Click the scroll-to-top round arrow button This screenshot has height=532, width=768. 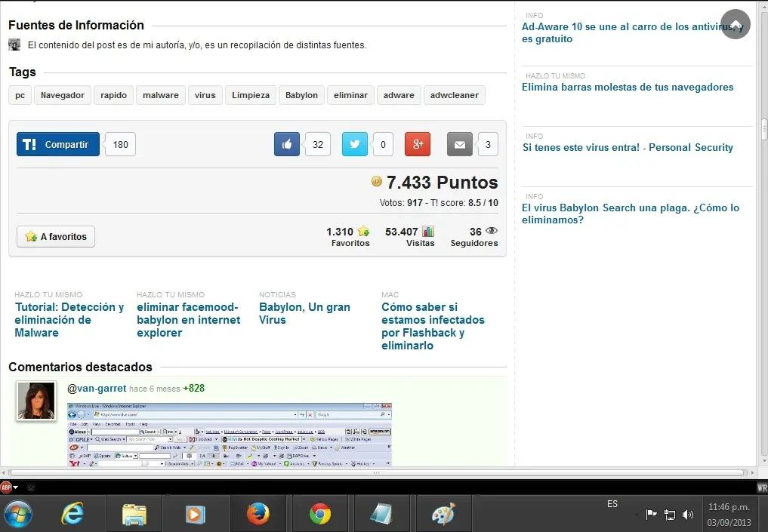(736, 24)
